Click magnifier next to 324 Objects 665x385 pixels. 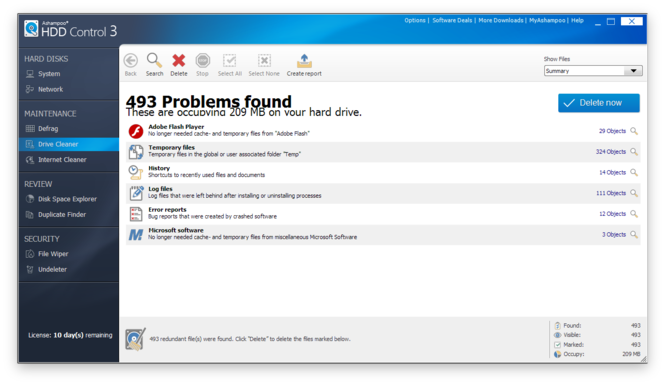(x=634, y=152)
